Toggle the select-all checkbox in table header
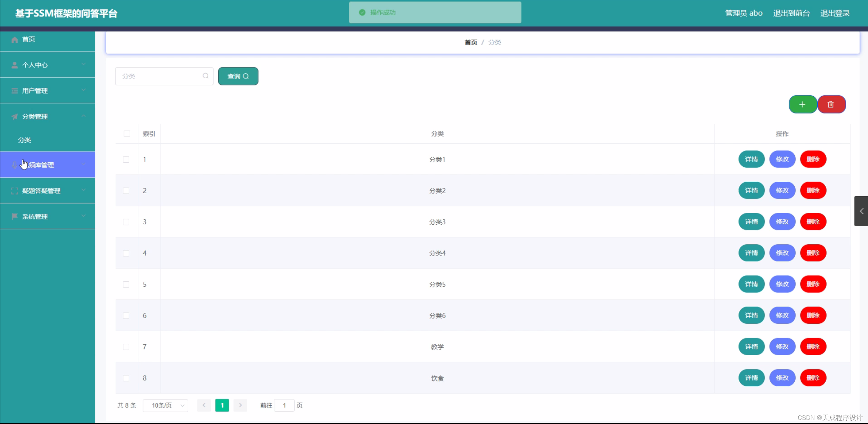 (x=127, y=134)
